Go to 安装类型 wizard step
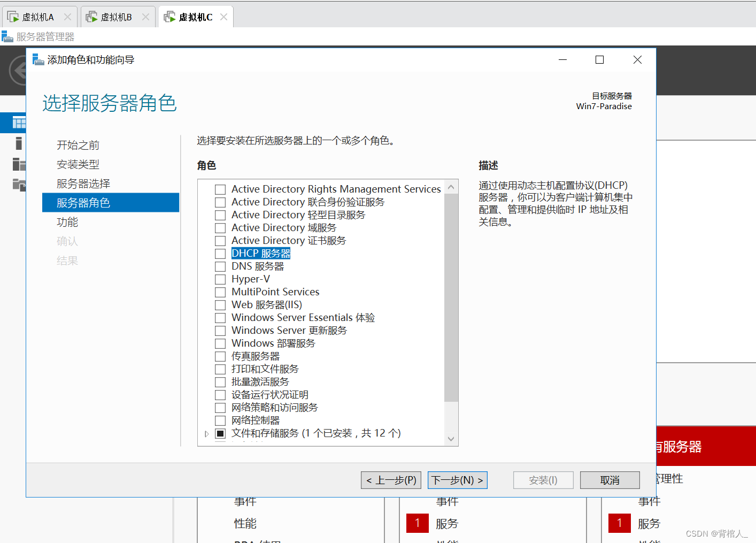This screenshot has height=543, width=756. click(78, 164)
